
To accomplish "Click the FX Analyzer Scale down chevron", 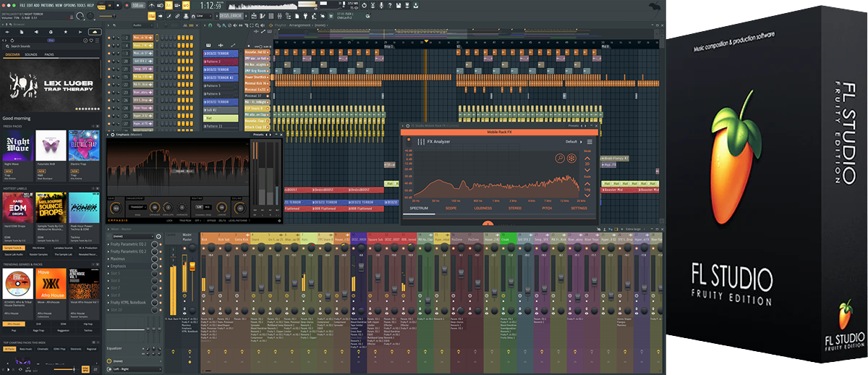I will (587, 195).
